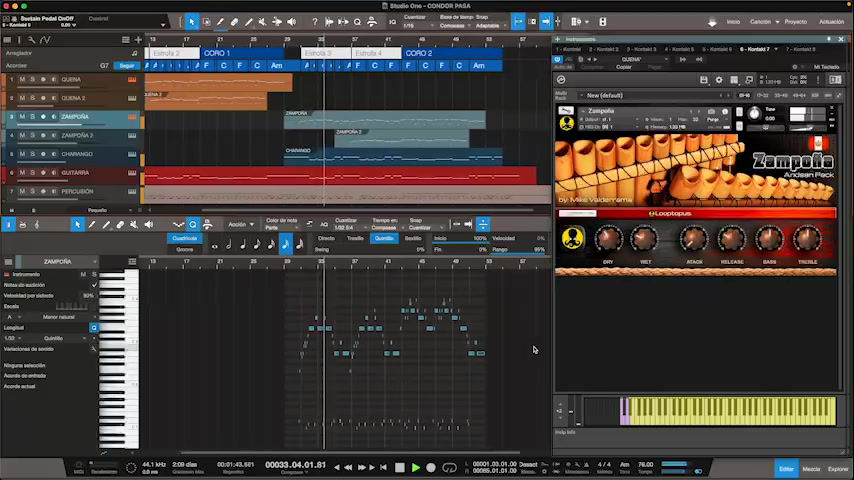This screenshot has height=480, width=854.
Task: Solo the GUITARRA track
Action: pos(33,173)
